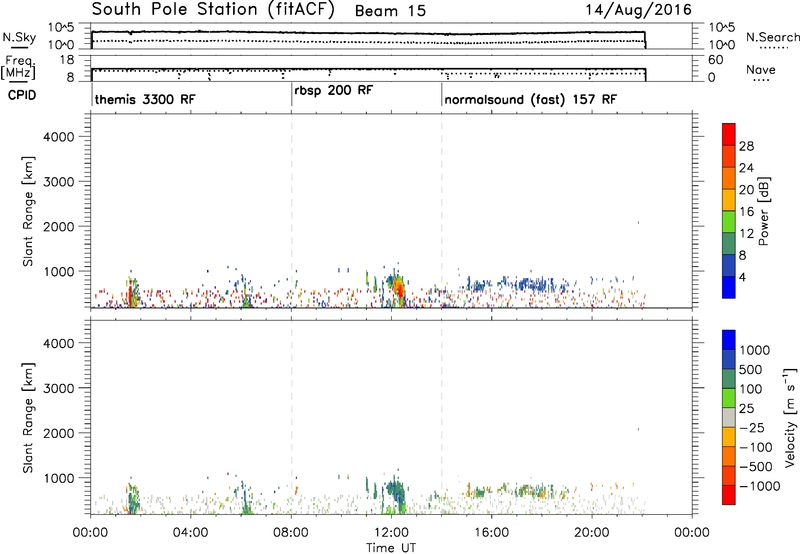800x554 pixels.
Task: Click the Power [dB] colorbar title
Action: (763, 211)
